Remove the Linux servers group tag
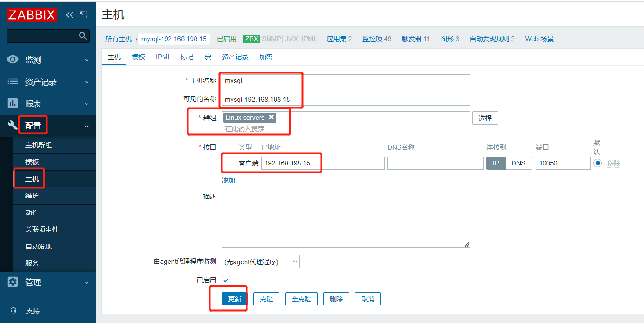This screenshot has width=644, height=323. click(x=271, y=118)
